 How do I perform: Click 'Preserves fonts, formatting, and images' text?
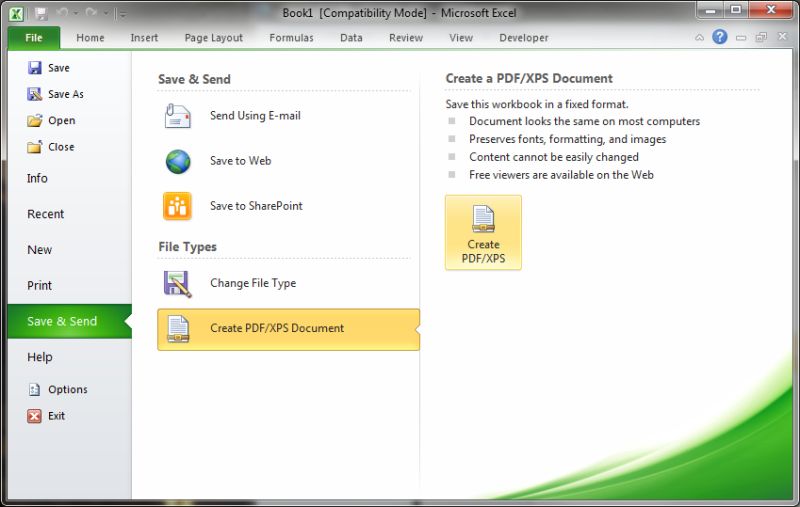[x=567, y=139]
